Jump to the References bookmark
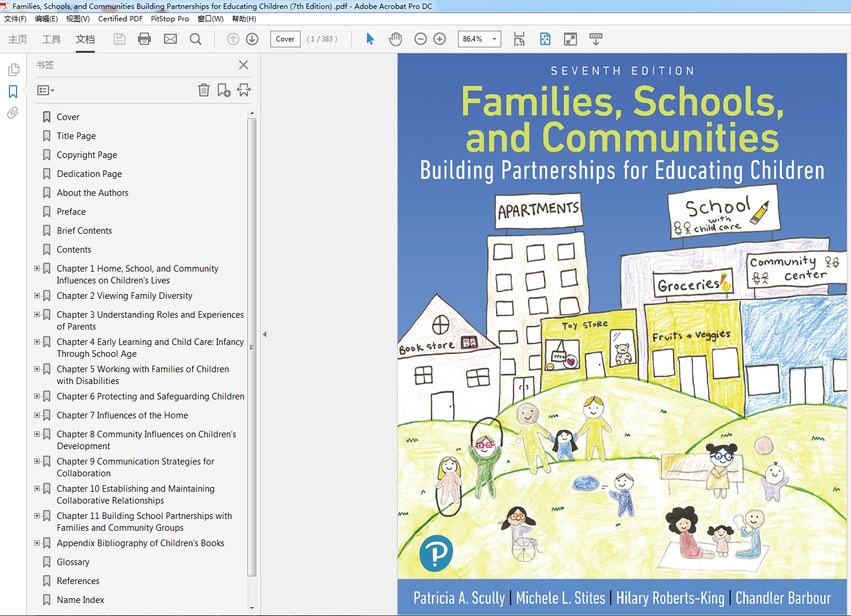This screenshot has width=851, height=616. pos(78,581)
